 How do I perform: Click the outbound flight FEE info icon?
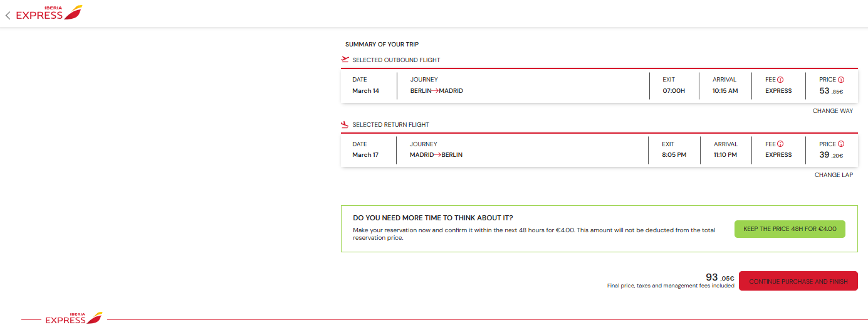point(781,80)
